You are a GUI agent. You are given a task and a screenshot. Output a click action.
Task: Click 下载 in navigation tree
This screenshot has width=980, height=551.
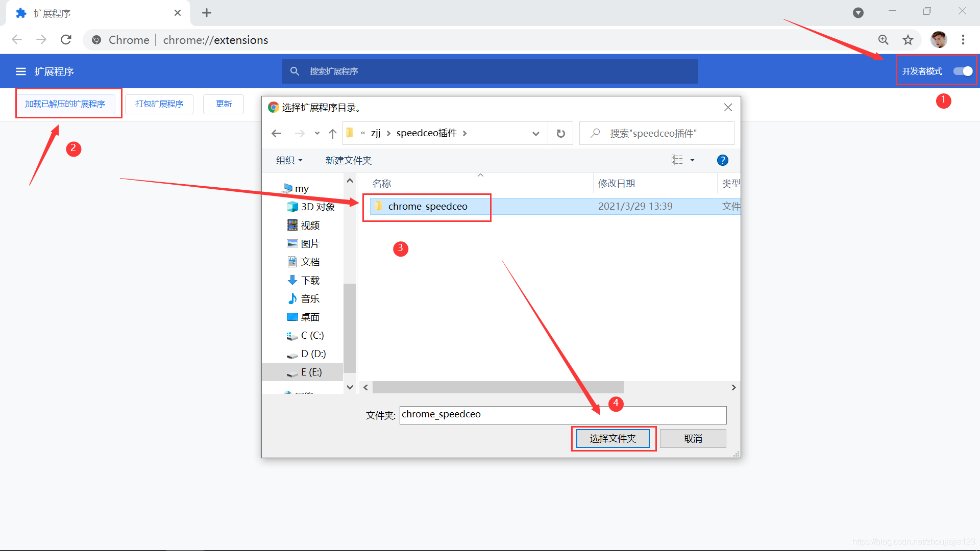tap(310, 280)
